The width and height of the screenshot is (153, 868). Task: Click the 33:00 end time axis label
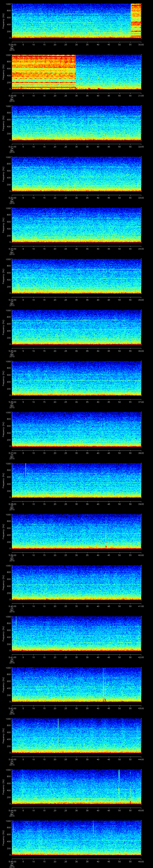point(141,198)
